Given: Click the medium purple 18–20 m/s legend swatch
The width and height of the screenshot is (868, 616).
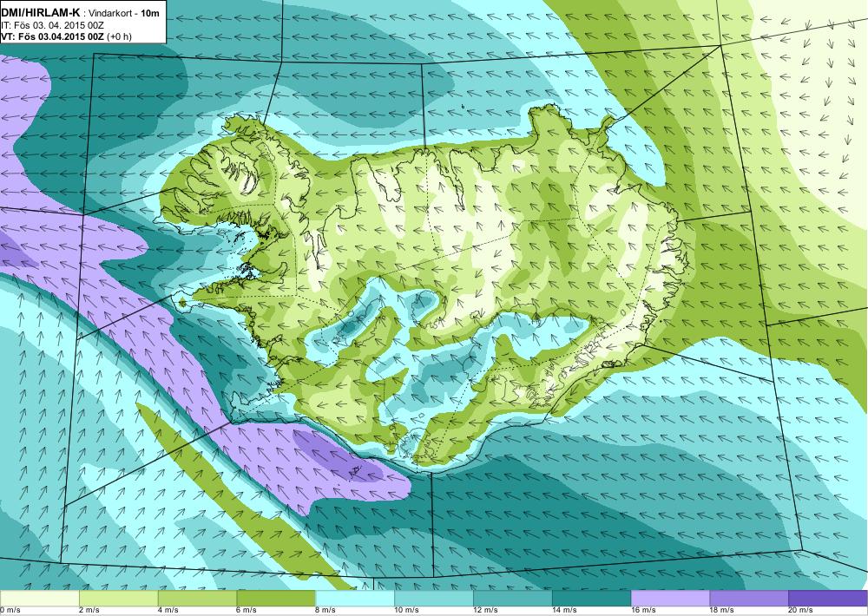Looking at the screenshot, I should [750, 599].
